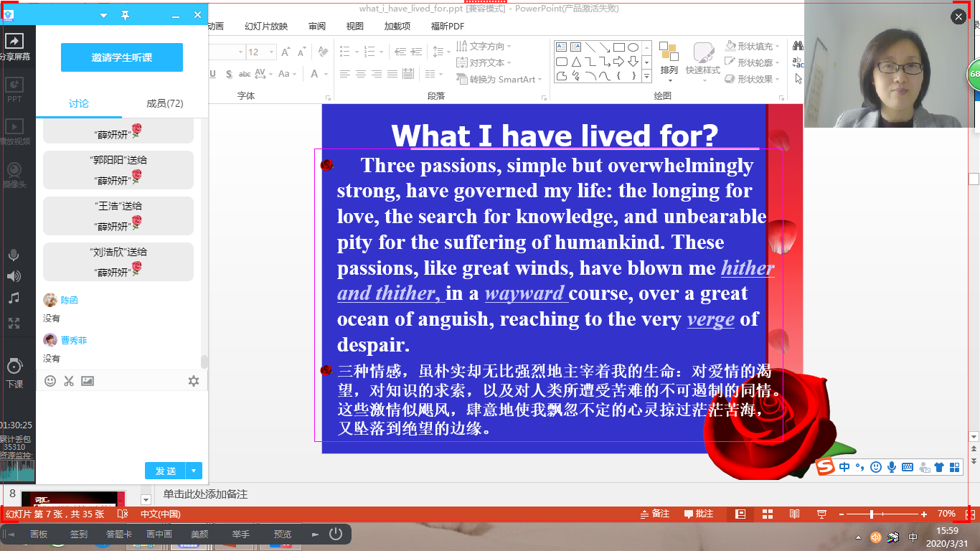Switch to the 成员(72) tab

click(165, 103)
